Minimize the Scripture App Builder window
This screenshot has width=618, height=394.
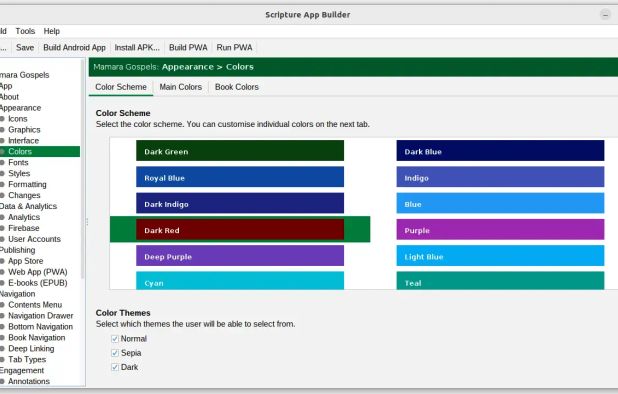coord(605,15)
